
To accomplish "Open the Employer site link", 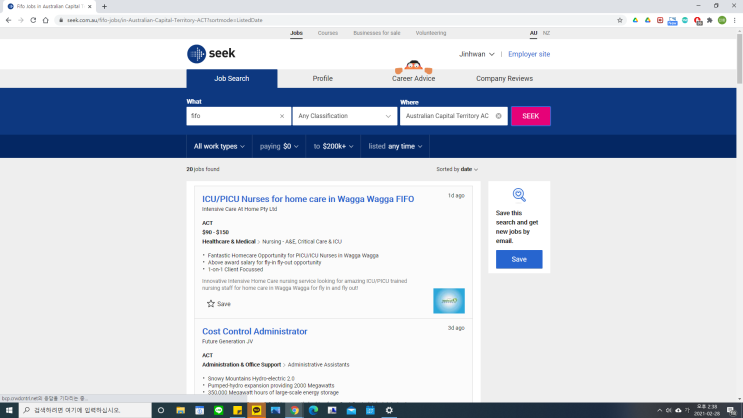I will click(529, 54).
